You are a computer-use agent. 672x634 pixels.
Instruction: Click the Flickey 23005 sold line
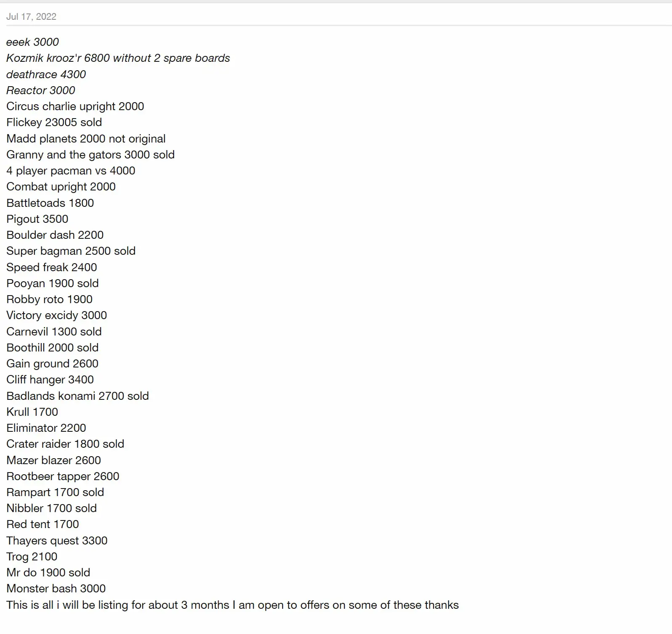(x=54, y=122)
